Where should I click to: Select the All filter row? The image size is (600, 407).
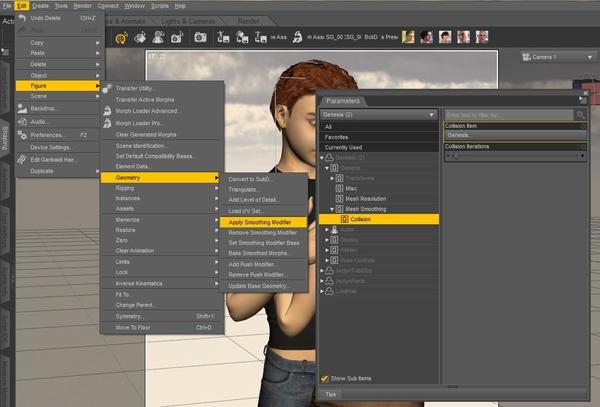379,127
